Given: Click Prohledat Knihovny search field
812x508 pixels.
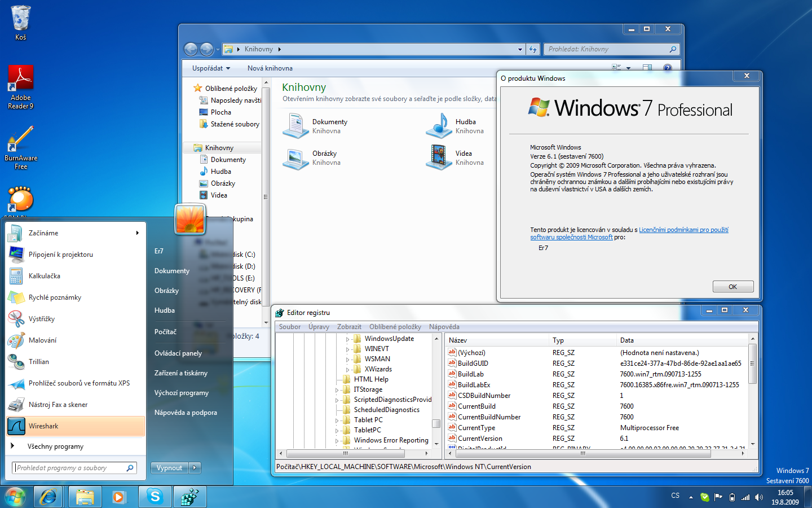Looking at the screenshot, I should (611, 49).
